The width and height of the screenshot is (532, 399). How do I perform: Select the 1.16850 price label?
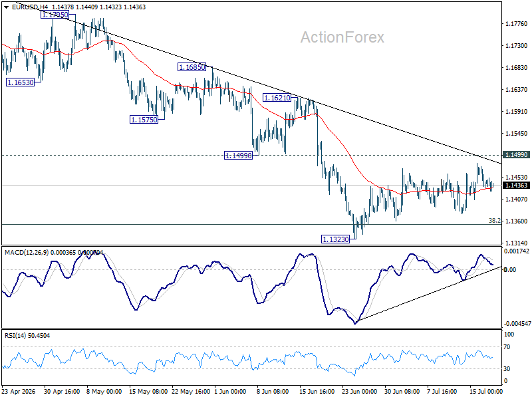pos(192,67)
